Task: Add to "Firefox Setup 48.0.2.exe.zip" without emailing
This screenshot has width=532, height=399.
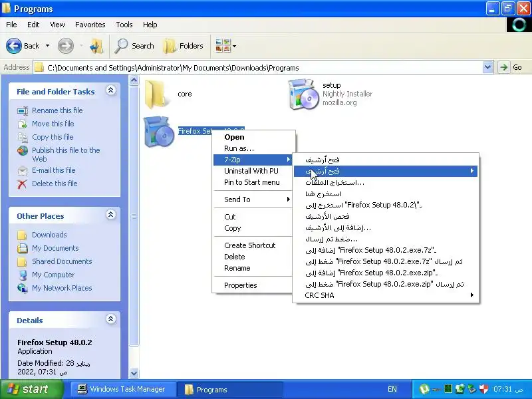Action: pos(386,273)
